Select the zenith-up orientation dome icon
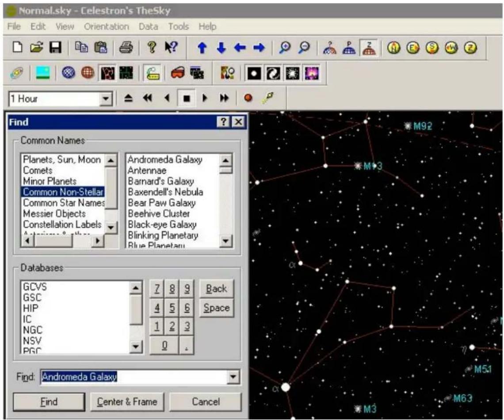This screenshot has height=420, width=504. [x=369, y=48]
